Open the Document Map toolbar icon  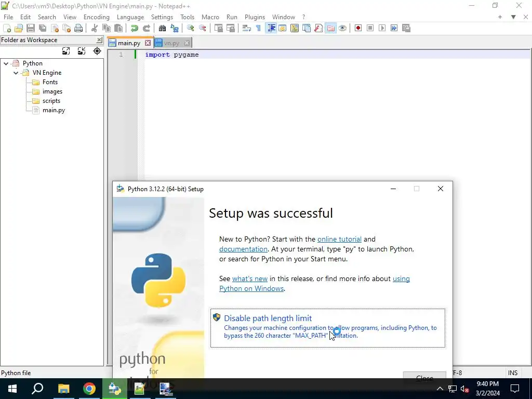click(x=295, y=28)
